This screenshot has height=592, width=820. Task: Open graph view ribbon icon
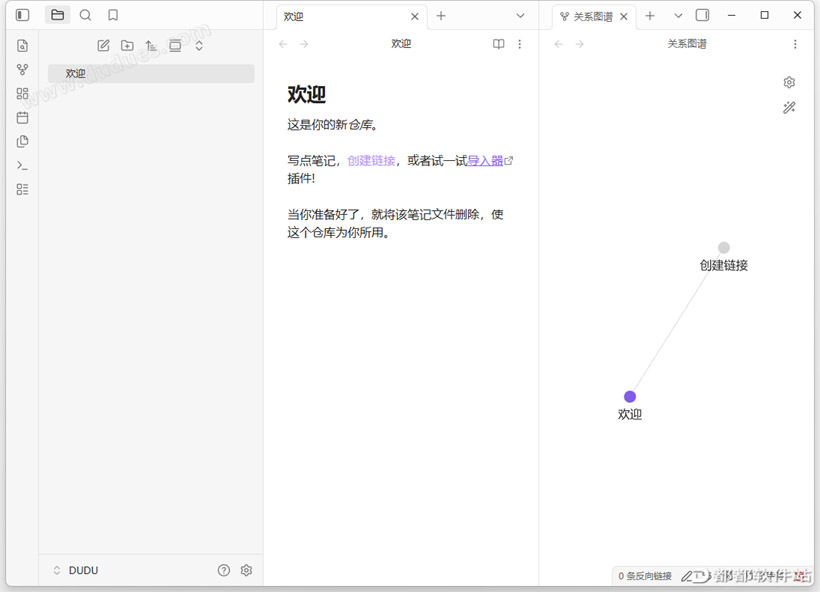[22, 70]
